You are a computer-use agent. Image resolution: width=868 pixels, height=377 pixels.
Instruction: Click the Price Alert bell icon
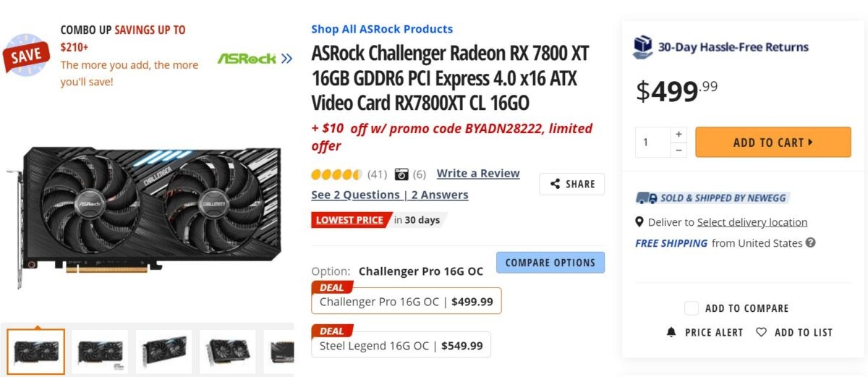[671, 332]
